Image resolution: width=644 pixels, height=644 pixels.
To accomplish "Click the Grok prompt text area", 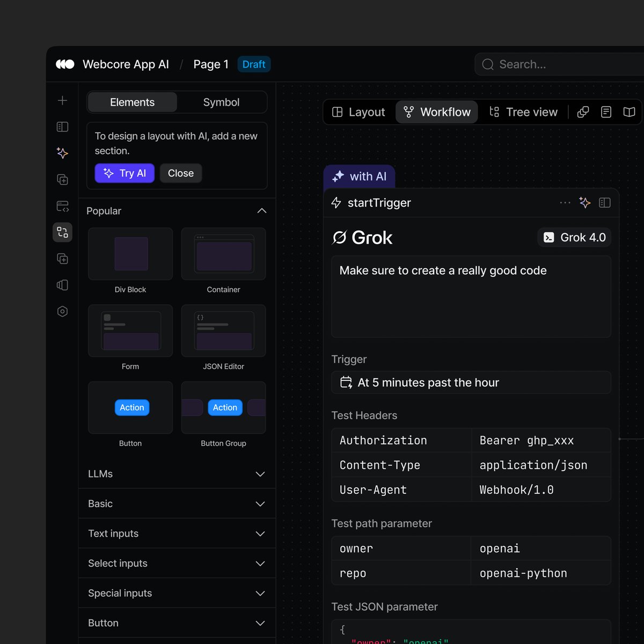I will (x=471, y=297).
